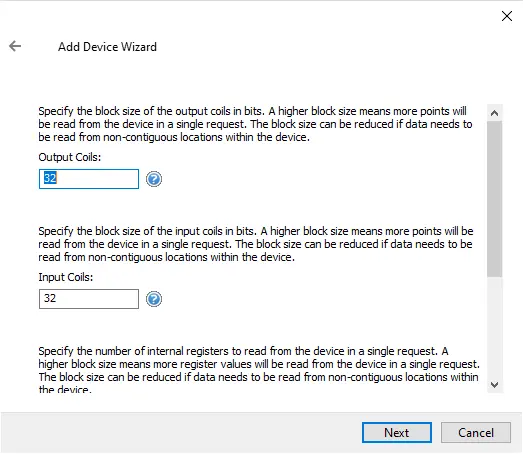Click the 32 value in Input Coils
The image size is (523, 454).
[x=50, y=298]
